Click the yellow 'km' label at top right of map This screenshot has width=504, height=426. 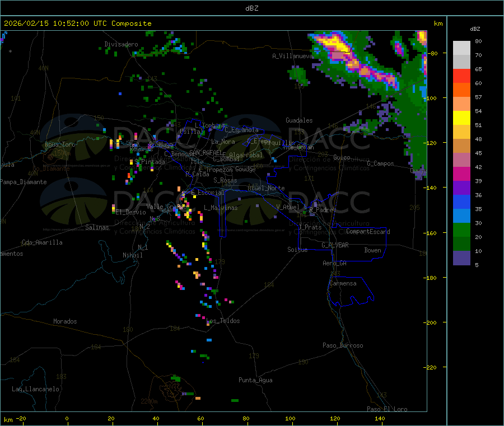(x=438, y=24)
